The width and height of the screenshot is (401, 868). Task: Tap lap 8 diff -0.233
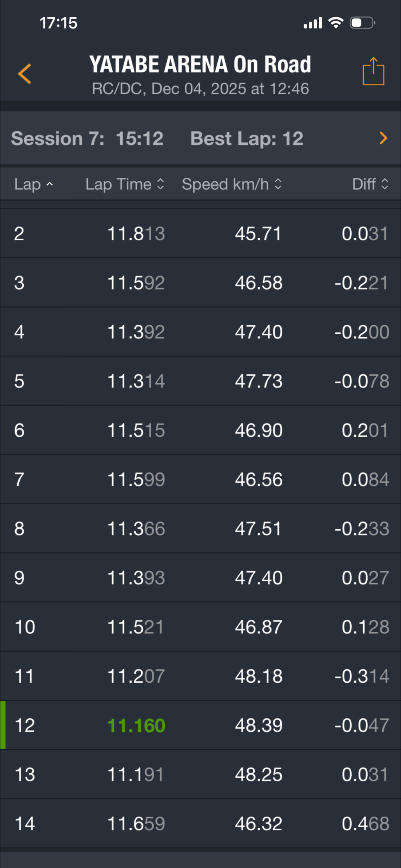[362, 529]
